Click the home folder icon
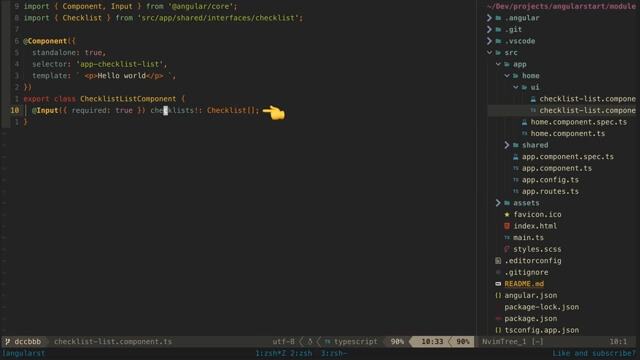The height and width of the screenshot is (360, 640). point(516,76)
